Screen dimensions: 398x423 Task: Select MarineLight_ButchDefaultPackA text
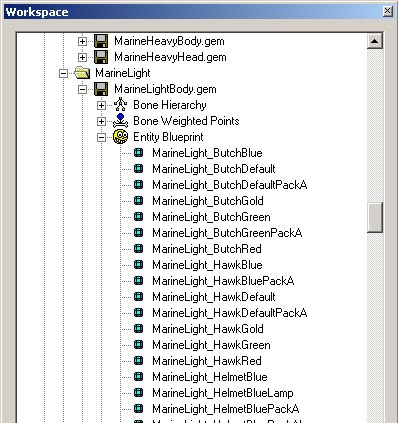coord(230,185)
